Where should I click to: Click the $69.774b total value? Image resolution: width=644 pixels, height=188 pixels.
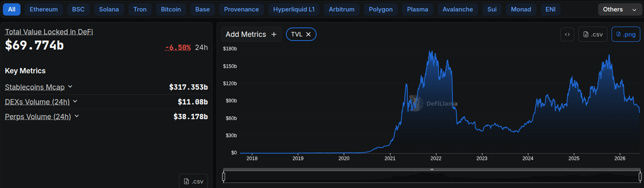(34, 45)
